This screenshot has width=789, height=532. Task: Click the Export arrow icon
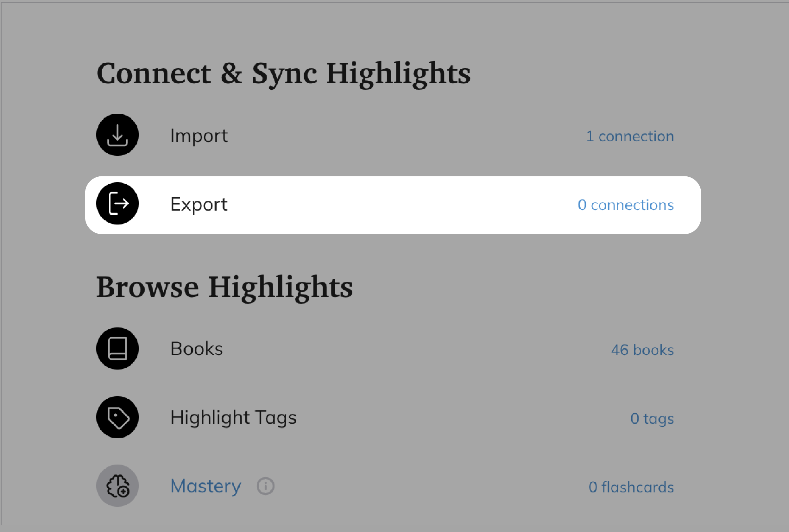[117, 204]
